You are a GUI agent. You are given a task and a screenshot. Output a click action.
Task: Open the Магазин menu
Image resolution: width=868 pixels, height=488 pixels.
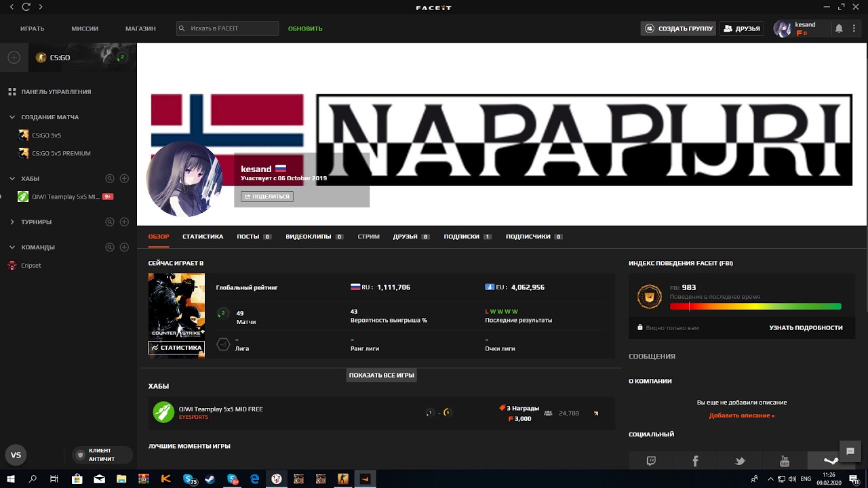click(140, 28)
